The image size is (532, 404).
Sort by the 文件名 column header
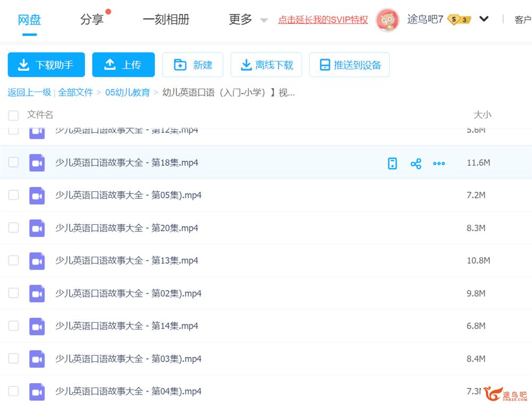[40, 115]
